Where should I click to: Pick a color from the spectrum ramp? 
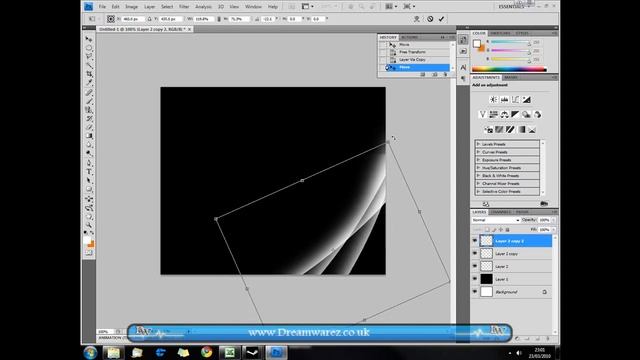(x=509, y=69)
